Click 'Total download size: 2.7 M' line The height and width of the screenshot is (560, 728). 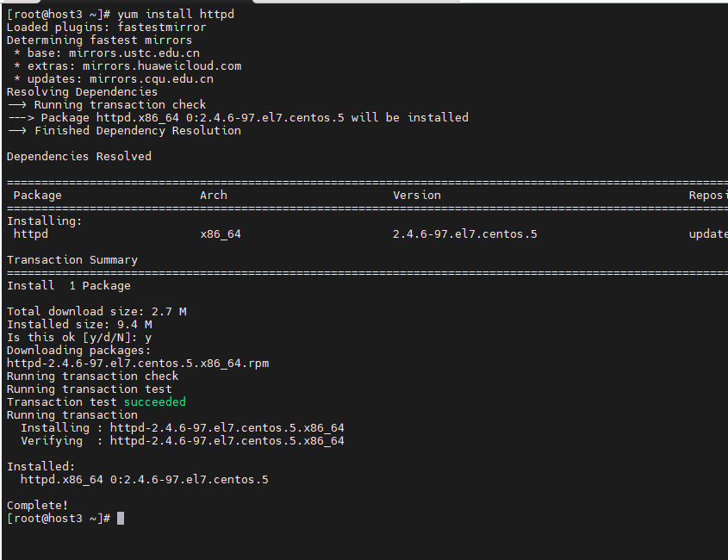[x=96, y=312]
